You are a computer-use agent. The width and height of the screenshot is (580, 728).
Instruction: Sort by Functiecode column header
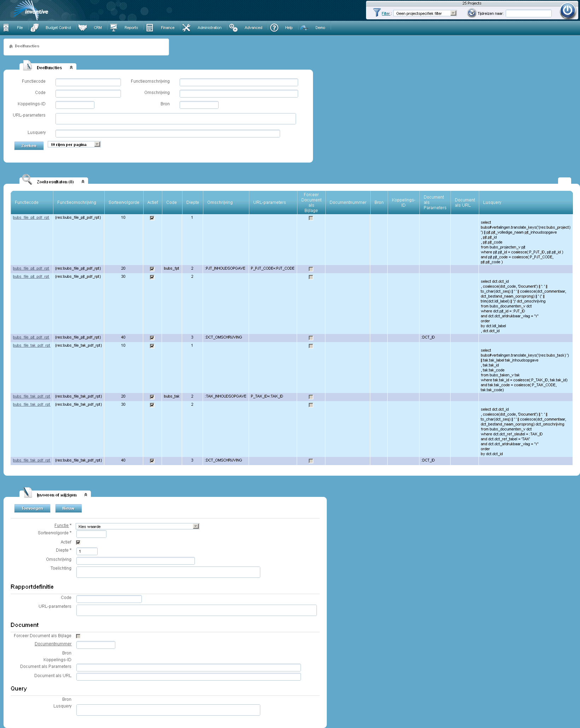click(27, 202)
